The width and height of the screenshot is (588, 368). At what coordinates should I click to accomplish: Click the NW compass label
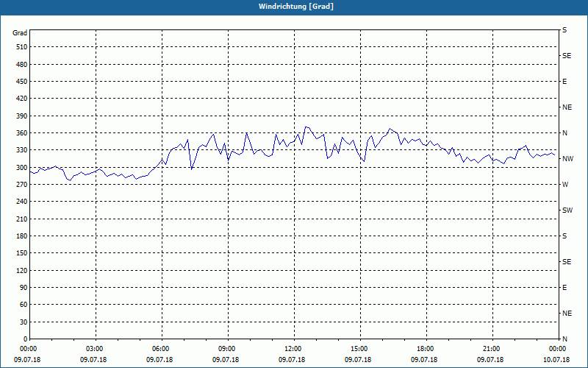tap(567, 159)
